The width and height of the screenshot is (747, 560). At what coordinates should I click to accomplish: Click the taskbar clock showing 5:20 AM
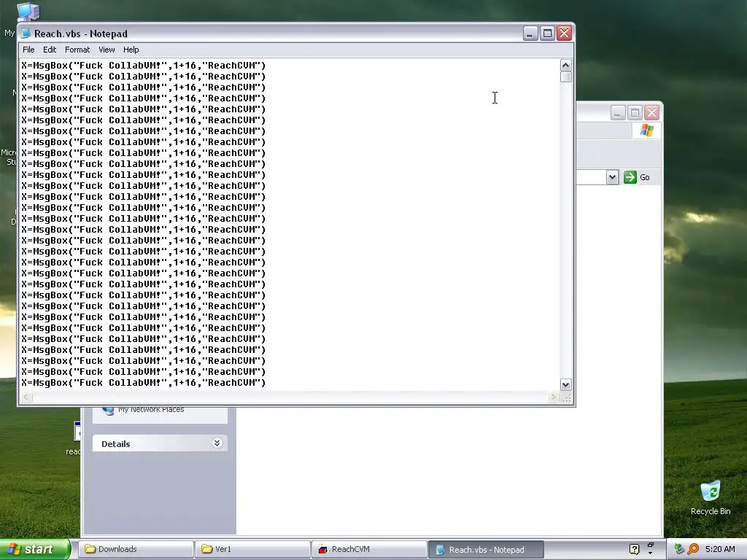coord(720,549)
